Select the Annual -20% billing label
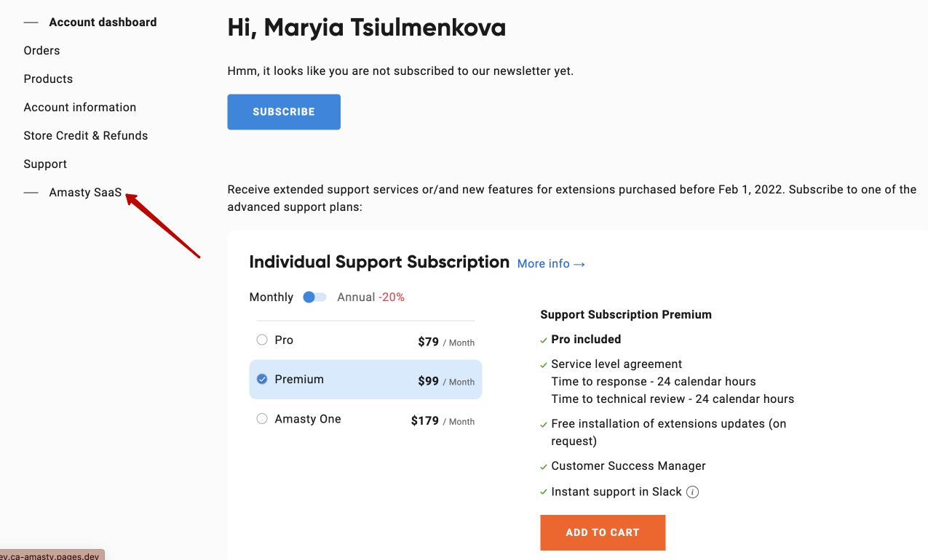Image resolution: width=928 pixels, height=560 pixels. [x=370, y=297]
